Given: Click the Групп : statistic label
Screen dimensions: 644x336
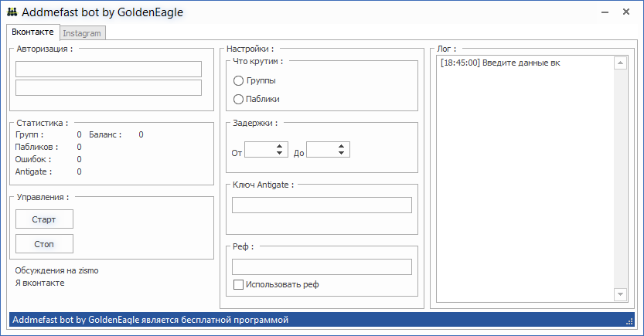Looking at the screenshot, I should click(29, 134).
